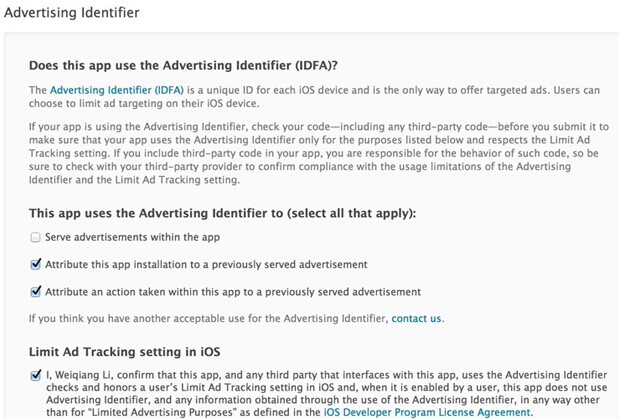Click the confirmation text mentioning Limit Ad Tracking honors
The width and height of the screenshot is (619, 419).
pos(326,393)
